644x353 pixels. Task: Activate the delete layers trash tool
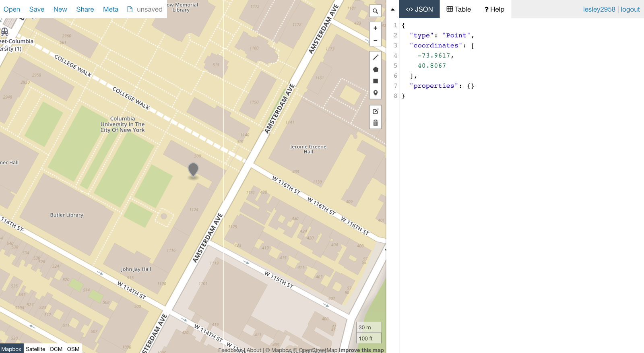pos(375,123)
